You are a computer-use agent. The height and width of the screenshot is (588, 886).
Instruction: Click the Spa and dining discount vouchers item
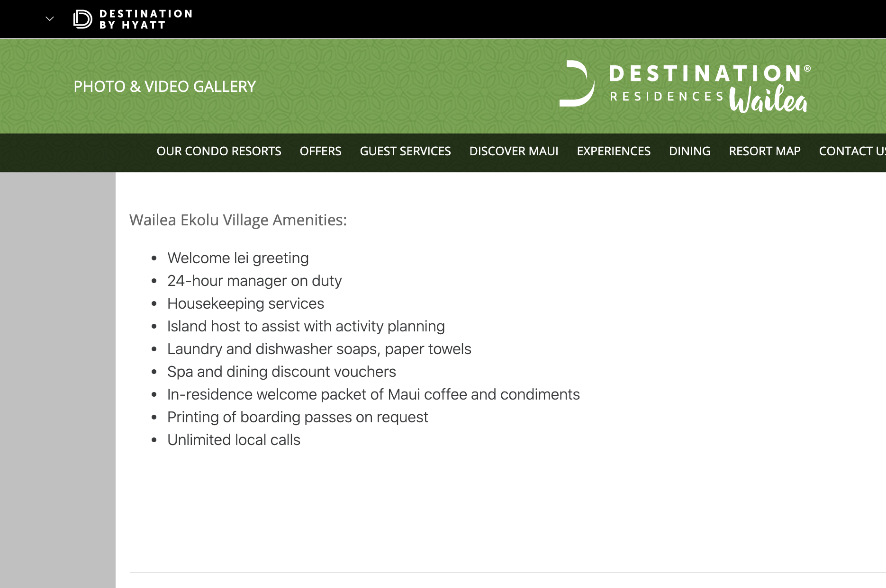tap(281, 372)
